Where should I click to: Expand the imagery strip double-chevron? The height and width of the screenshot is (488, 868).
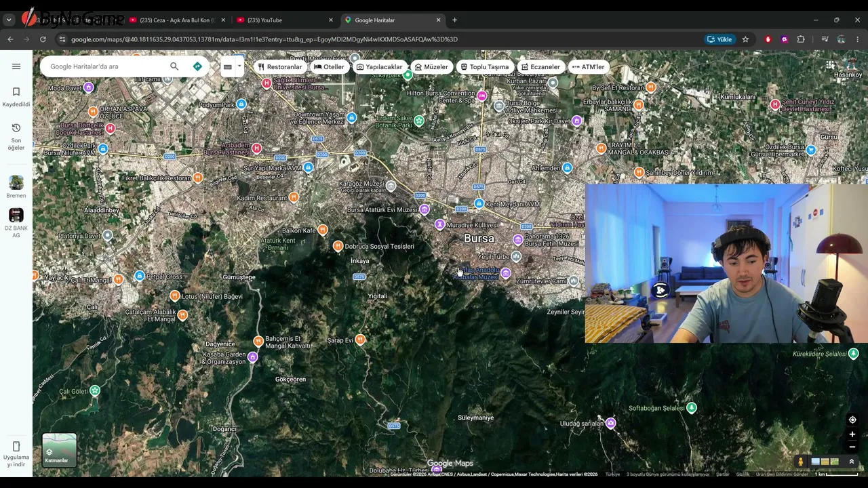(852, 462)
